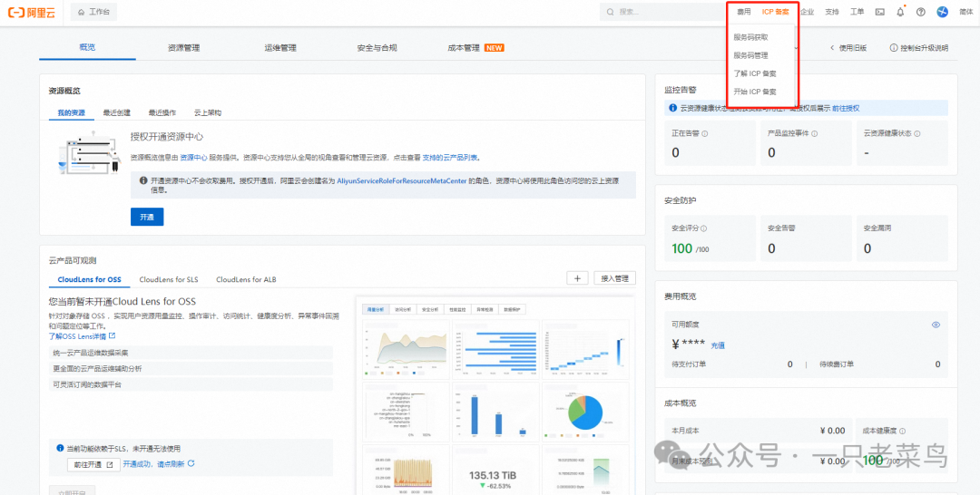
Task: Click 前往授权 link in monitoring banner
Action: tap(846, 108)
